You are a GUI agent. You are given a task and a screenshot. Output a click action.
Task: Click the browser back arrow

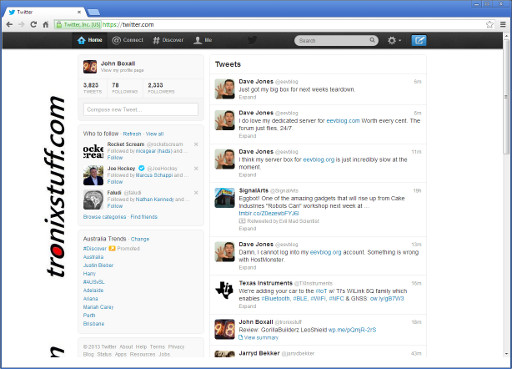10,25
